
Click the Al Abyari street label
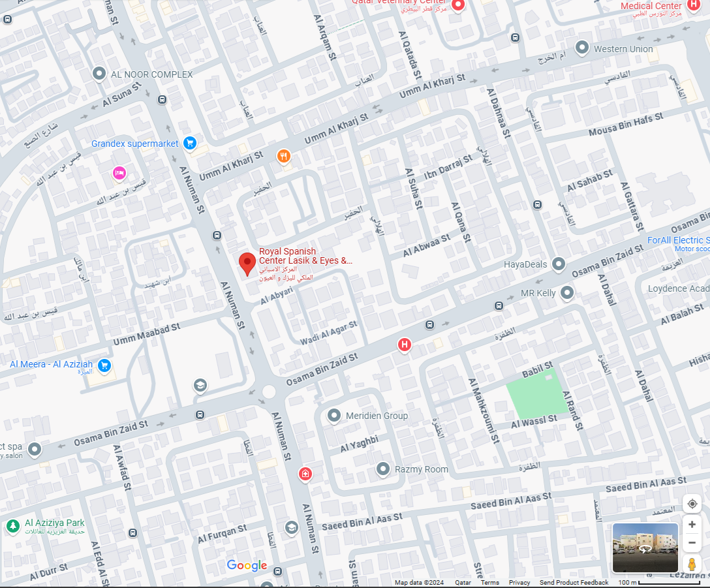click(276, 296)
